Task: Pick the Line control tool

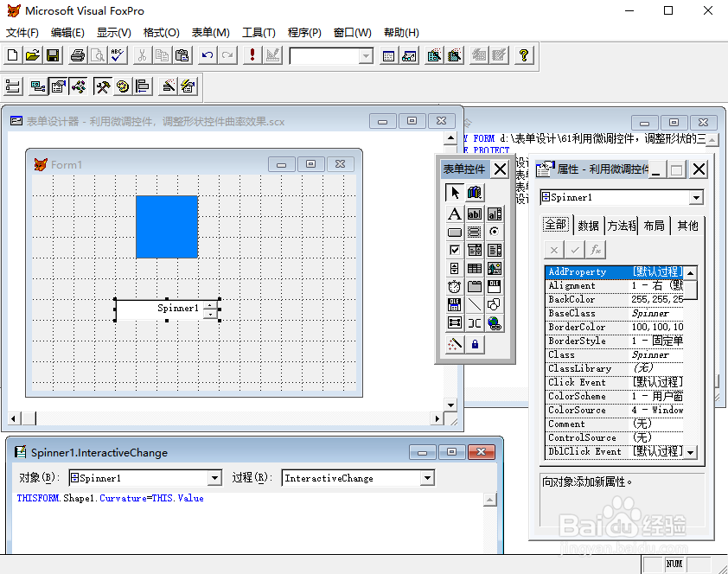Action: coord(475,304)
